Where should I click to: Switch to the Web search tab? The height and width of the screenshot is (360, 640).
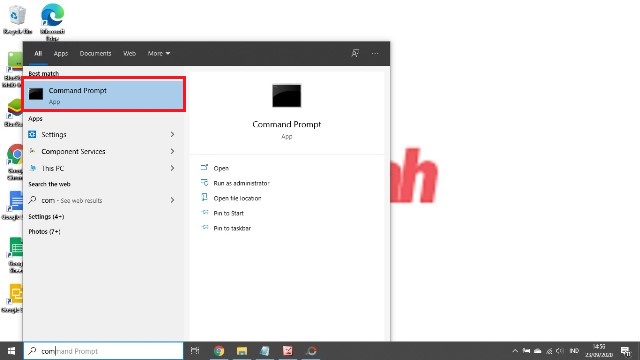(129, 53)
